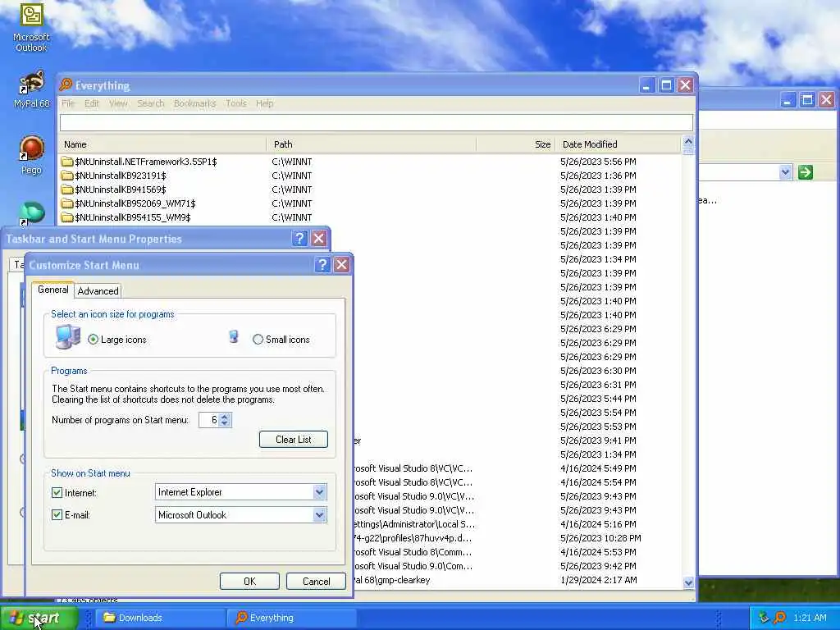Screen dimensions: 840x630
Task: Sort by the Size column header
Action: click(x=515, y=144)
